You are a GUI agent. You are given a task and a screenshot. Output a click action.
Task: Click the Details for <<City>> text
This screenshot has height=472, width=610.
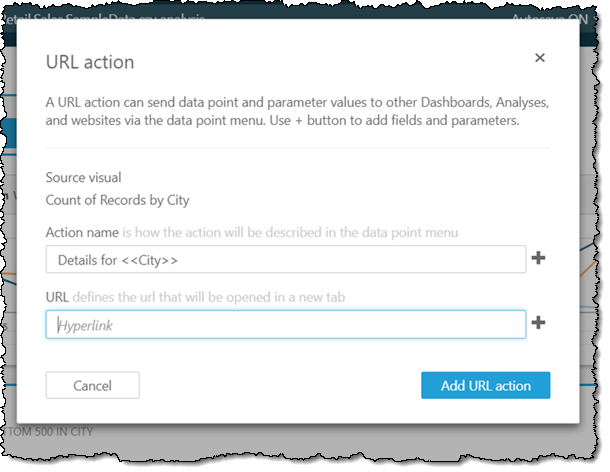pos(118,260)
